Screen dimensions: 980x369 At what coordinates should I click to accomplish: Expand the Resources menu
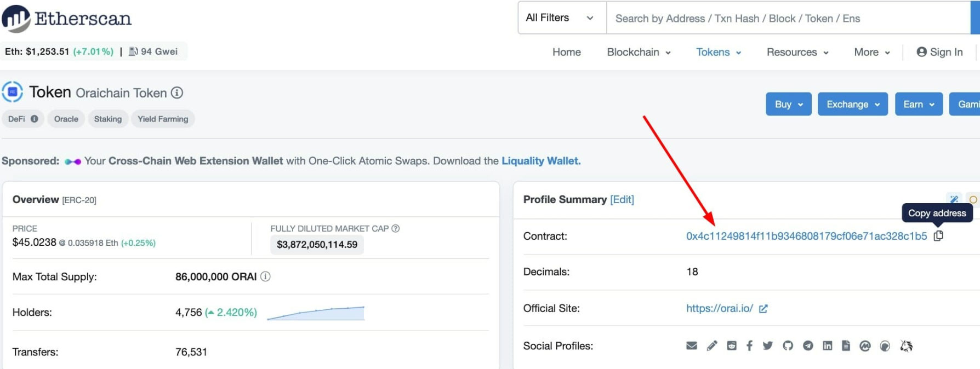pyautogui.click(x=797, y=52)
